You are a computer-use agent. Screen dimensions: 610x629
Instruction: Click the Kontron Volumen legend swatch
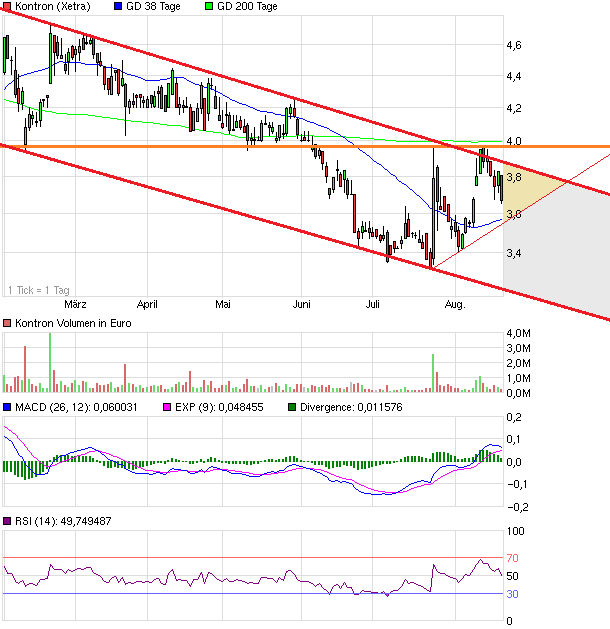[x=7, y=323]
